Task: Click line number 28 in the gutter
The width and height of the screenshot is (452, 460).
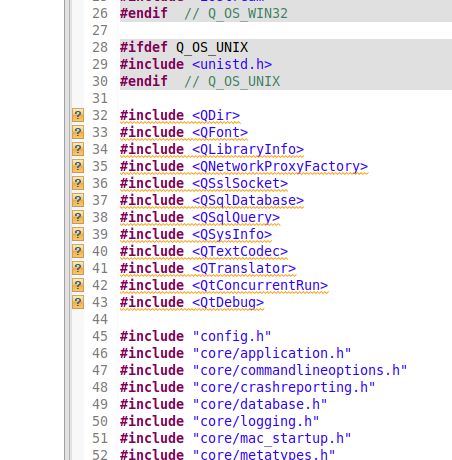Action: click(x=100, y=47)
